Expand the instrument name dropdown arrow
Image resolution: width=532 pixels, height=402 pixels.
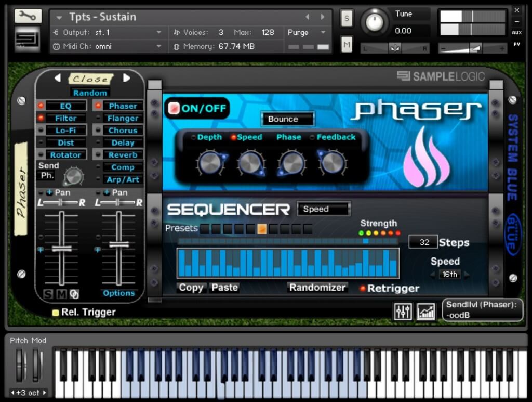click(59, 17)
